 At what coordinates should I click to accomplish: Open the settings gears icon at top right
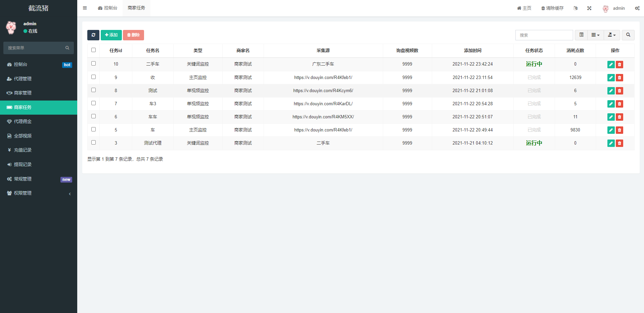coord(637,8)
